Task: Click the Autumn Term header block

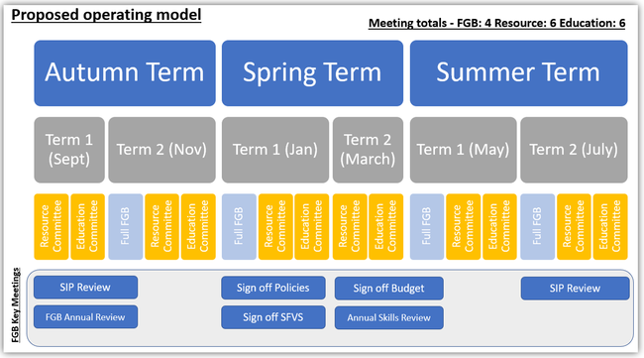Action: [x=125, y=73]
